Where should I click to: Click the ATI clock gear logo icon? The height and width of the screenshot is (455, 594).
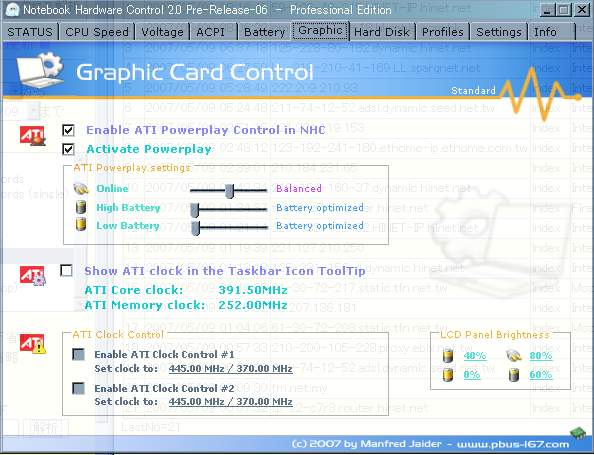(33, 276)
